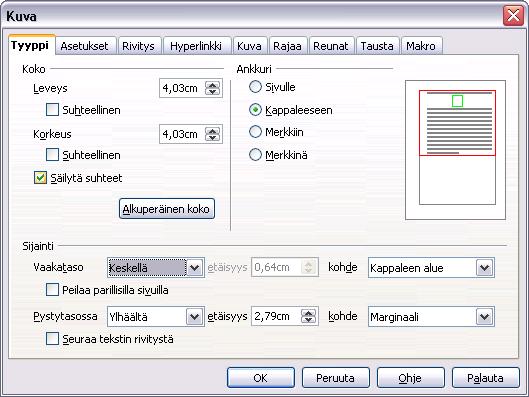Close the Kuva dialog window
529x397 pixels.
coord(513,16)
